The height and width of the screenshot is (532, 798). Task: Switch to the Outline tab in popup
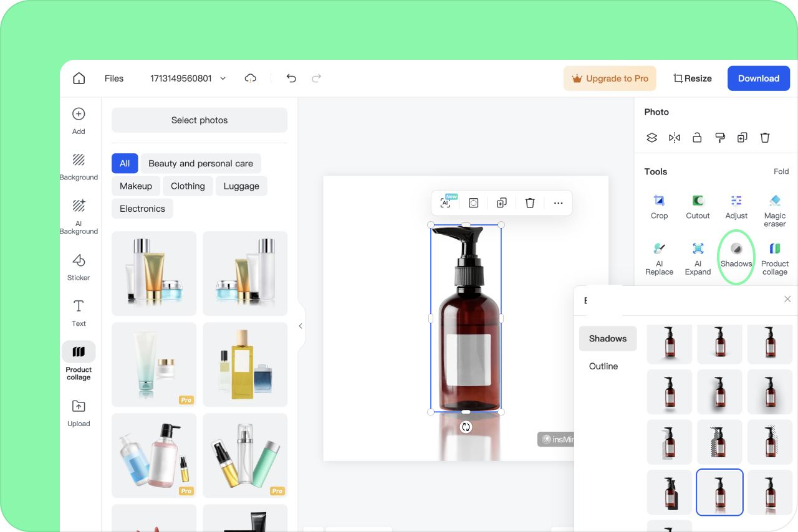click(x=603, y=366)
